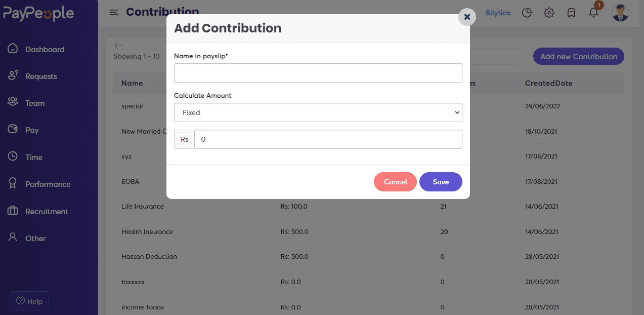
Task: Click the Rs amount input field
Action: click(328, 139)
